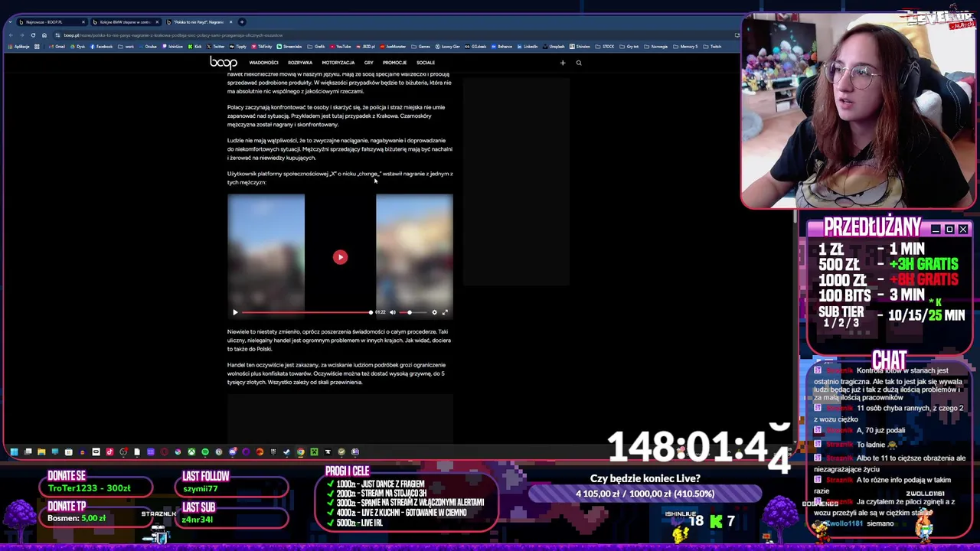
Task: Open the LinkedIn bookmark
Action: click(x=528, y=47)
